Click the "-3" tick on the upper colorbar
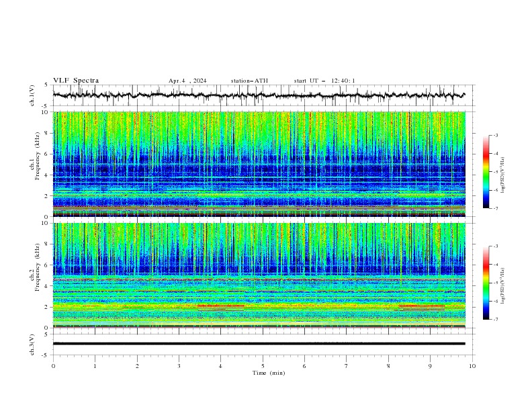 tap(495, 135)
